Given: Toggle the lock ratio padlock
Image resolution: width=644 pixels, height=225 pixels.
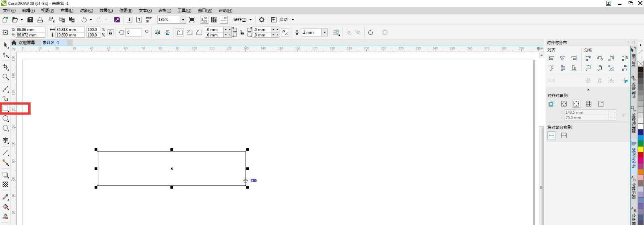Looking at the screenshot, I should point(110,32).
